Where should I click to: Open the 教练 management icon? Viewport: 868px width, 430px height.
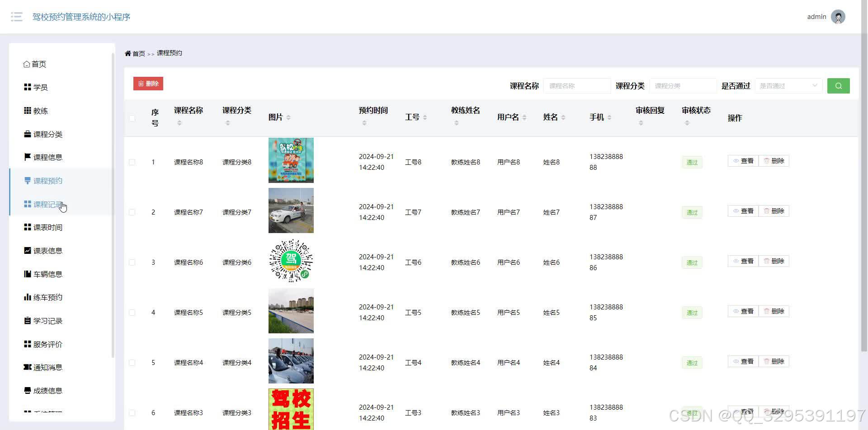click(27, 111)
